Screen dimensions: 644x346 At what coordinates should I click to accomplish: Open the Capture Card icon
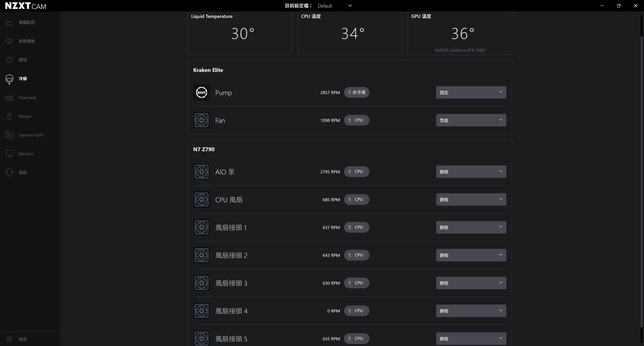[x=9, y=135]
